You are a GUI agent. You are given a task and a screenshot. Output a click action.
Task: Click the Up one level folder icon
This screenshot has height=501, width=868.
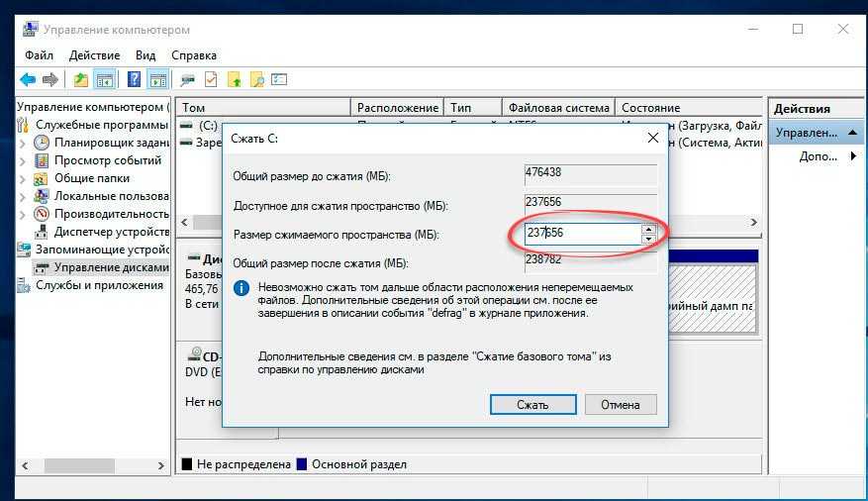click(81, 80)
